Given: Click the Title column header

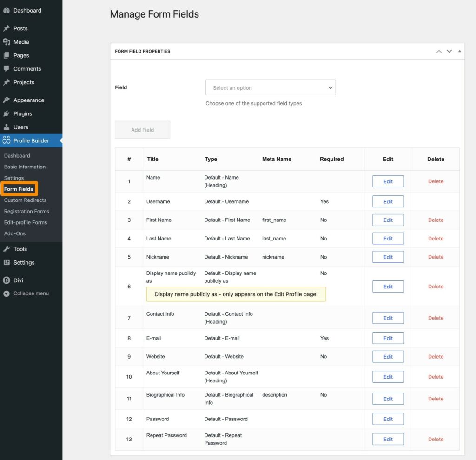Looking at the screenshot, I should (152, 159).
